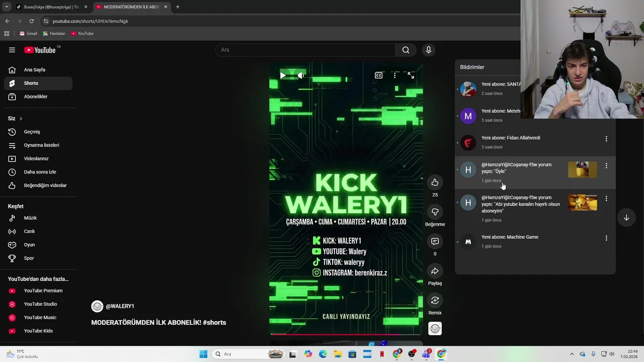Play the Shorts video

pyautogui.click(x=283, y=75)
